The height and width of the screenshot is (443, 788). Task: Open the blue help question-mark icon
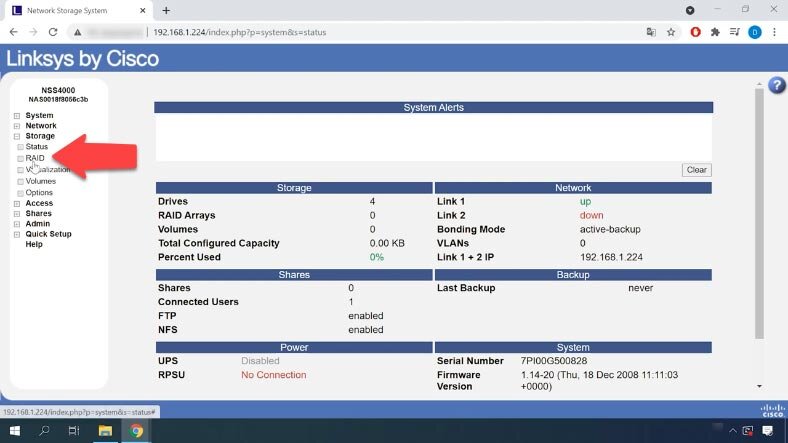pos(776,85)
